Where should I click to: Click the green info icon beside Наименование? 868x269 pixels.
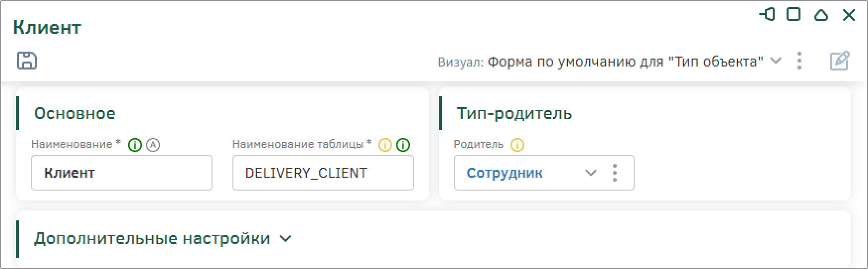click(135, 145)
